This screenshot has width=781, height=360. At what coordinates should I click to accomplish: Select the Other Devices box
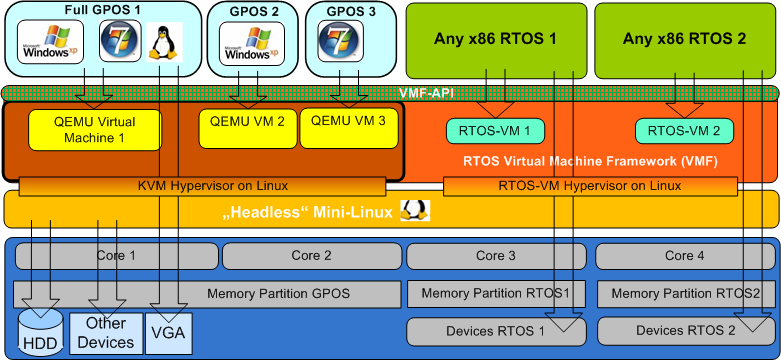(106, 333)
